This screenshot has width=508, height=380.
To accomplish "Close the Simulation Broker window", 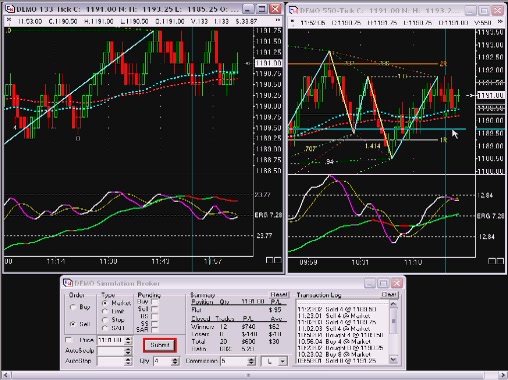I will tap(397, 283).
